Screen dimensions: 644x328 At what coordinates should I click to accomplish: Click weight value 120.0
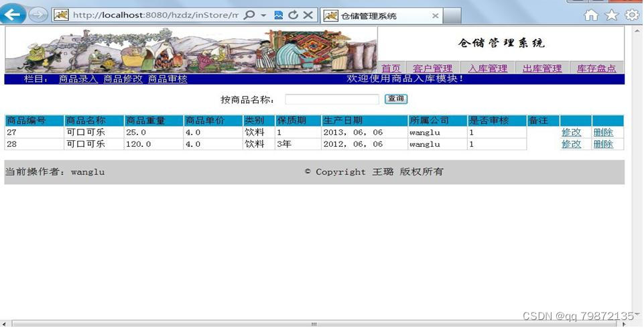point(139,144)
